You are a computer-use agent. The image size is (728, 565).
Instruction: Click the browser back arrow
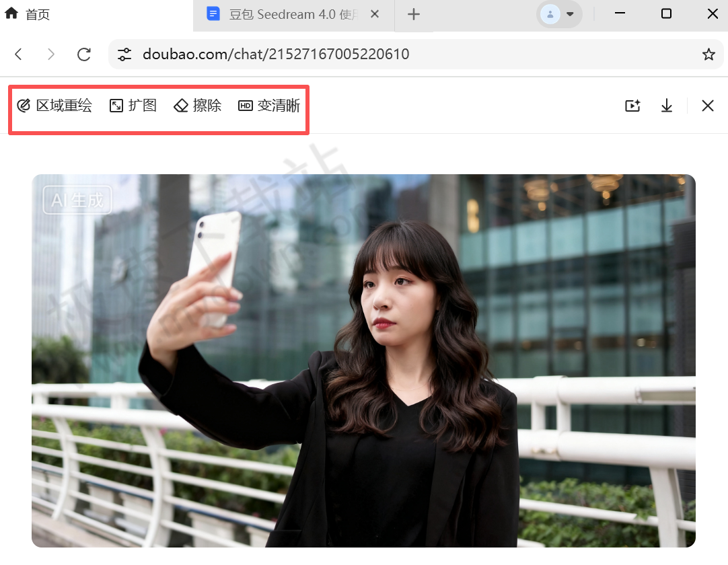[x=18, y=54]
